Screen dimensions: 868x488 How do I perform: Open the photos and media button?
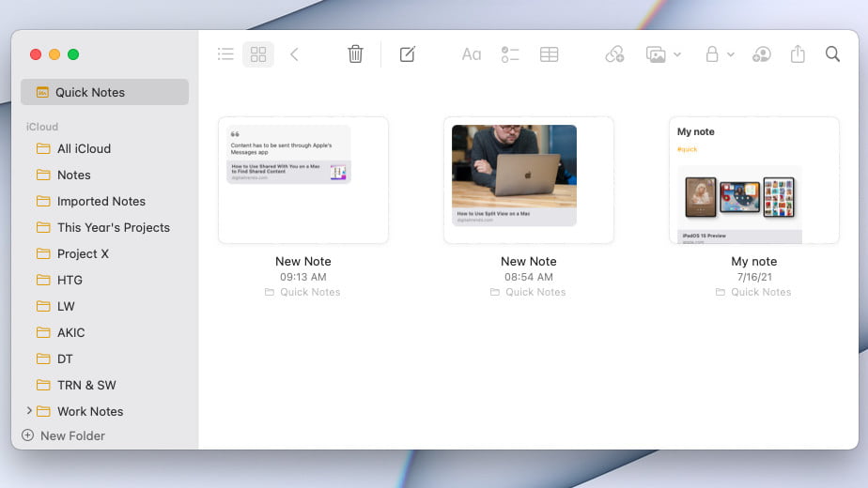[656, 54]
